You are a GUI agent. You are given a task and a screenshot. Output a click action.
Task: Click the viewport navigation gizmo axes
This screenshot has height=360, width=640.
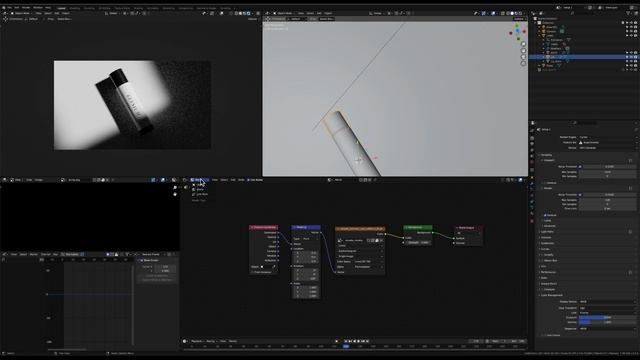pos(517,31)
